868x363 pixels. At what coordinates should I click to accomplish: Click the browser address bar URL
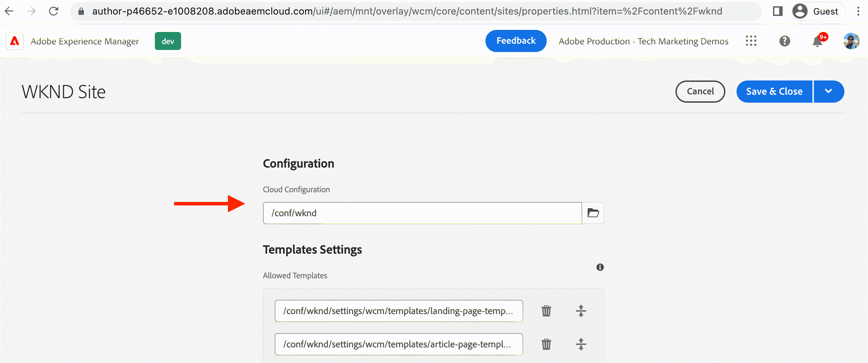tap(407, 11)
